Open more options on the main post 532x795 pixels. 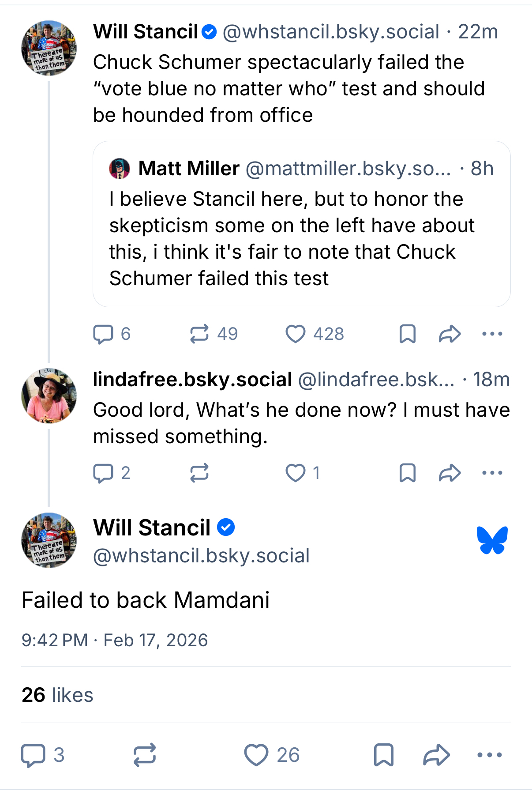[x=490, y=755]
